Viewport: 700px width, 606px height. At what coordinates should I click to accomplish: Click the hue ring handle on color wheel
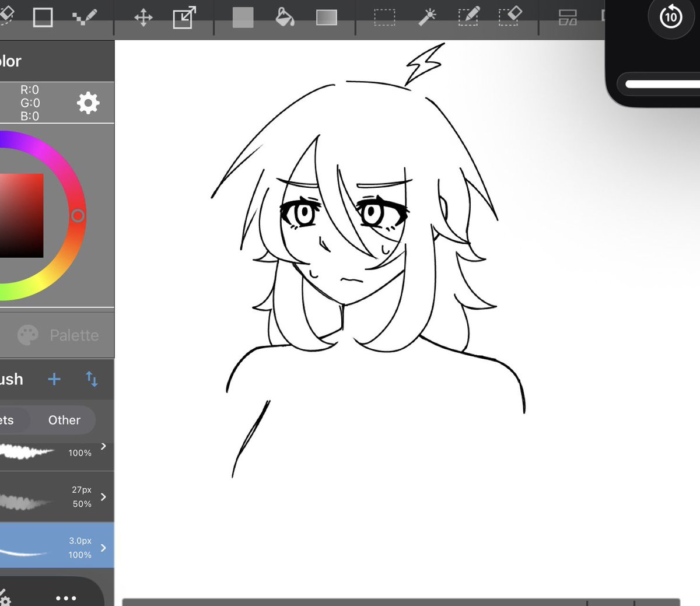(78, 216)
